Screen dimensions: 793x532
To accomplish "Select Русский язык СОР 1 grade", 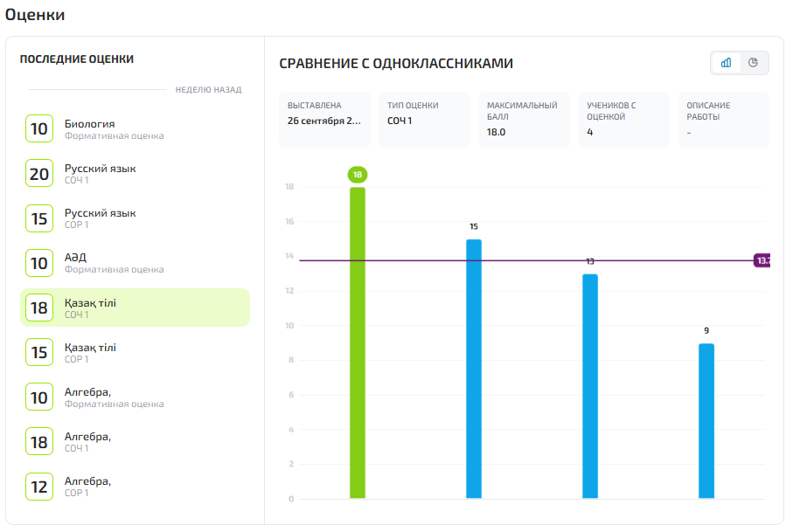I will (135, 218).
